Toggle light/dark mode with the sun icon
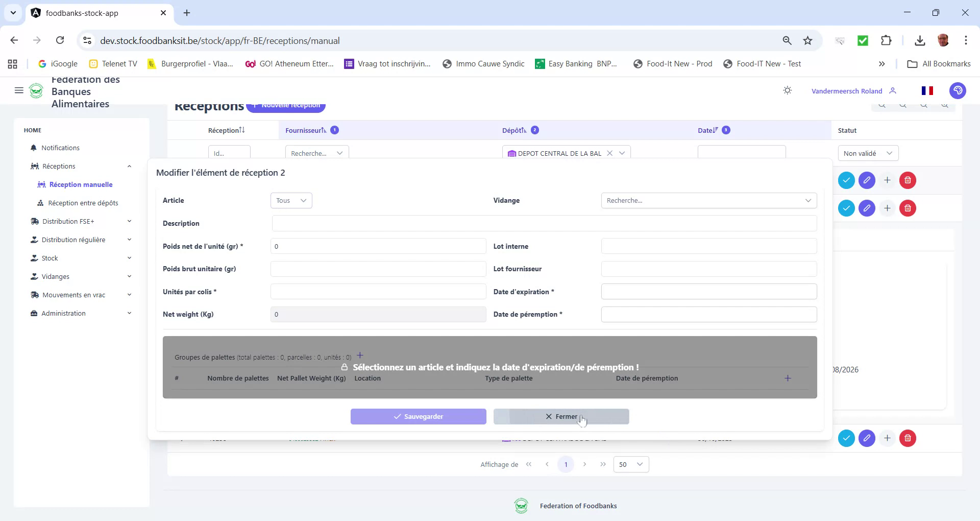 (x=787, y=90)
